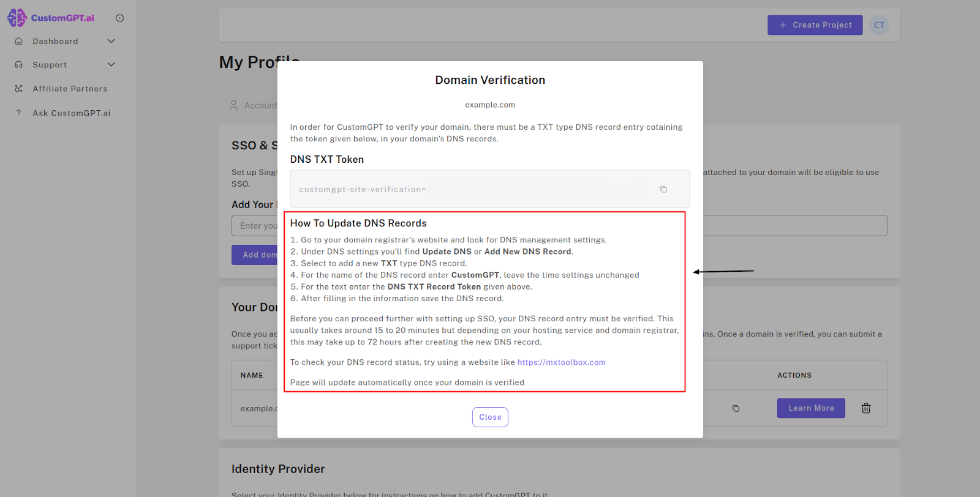Open Dashboard menu item
This screenshot has width=980, height=497.
[x=55, y=42]
